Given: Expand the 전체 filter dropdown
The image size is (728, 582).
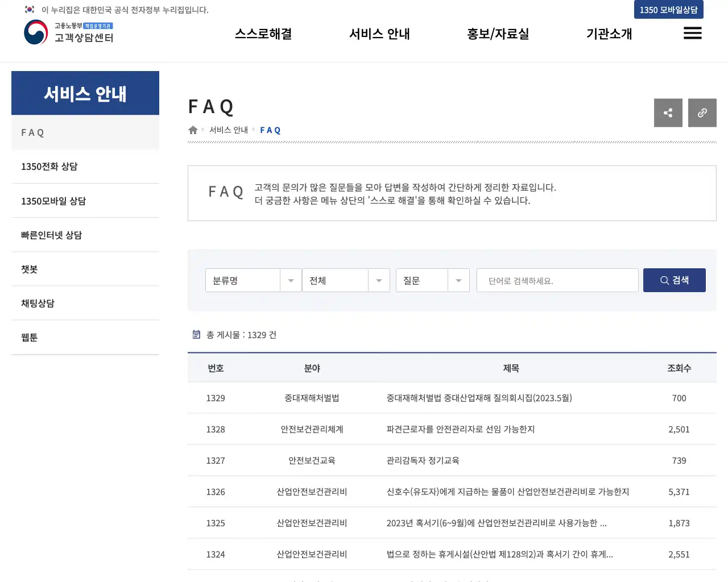Looking at the screenshot, I should click(346, 280).
